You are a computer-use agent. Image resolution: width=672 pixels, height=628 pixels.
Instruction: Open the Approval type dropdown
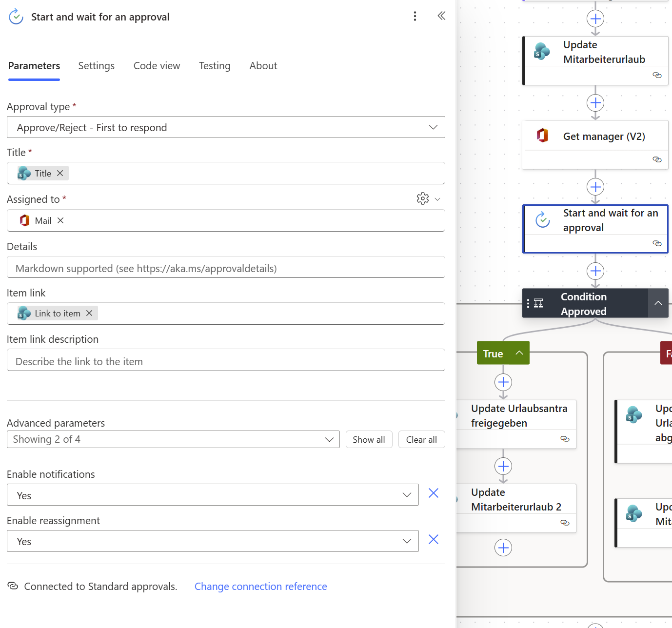point(432,127)
